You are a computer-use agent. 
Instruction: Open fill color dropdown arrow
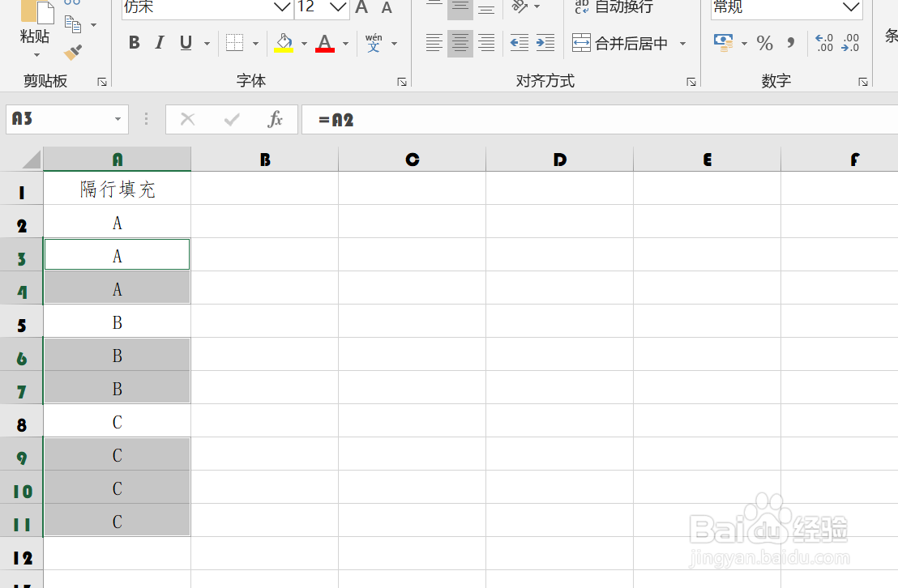pyautogui.click(x=304, y=44)
